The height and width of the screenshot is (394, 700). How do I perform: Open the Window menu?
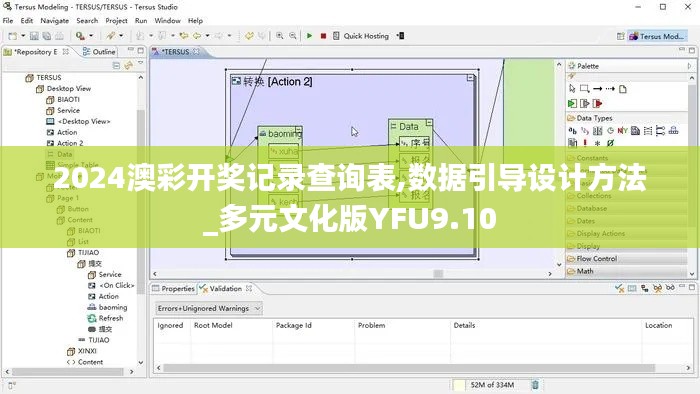point(167,21)
